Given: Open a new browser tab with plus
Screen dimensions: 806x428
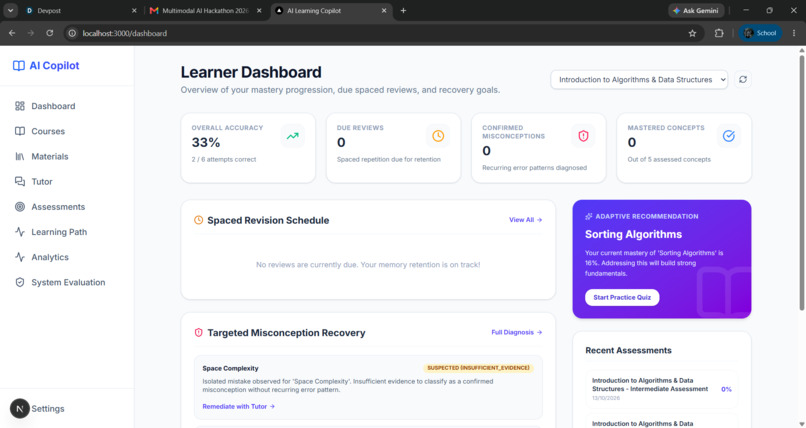Looking at the screenshot, I should coord(403,10).
